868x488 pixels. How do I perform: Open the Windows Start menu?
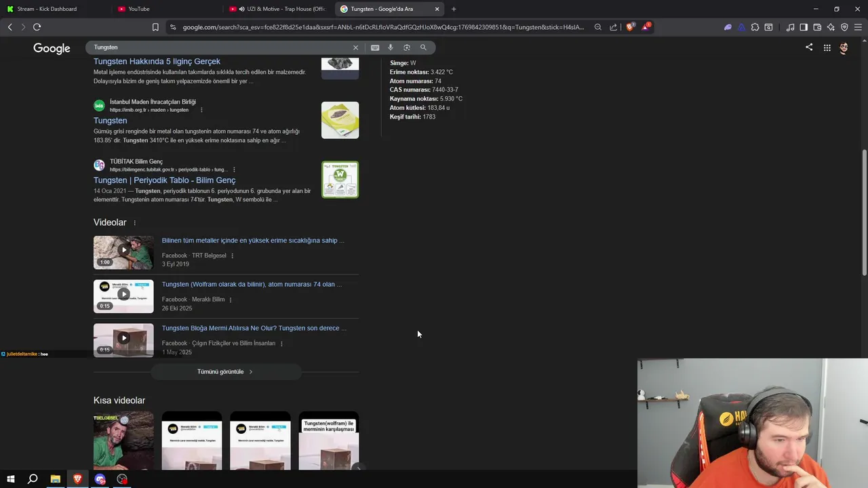[11, 479]
